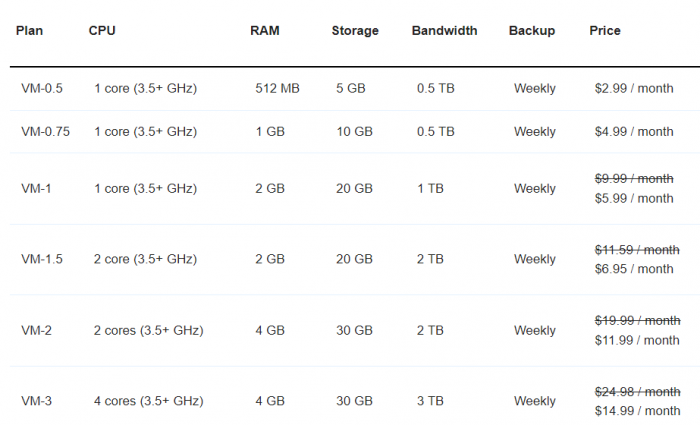Click the Bandwidth column header
Screen dimensions: 700x425
pyautogui.click(x=444, y=31)
